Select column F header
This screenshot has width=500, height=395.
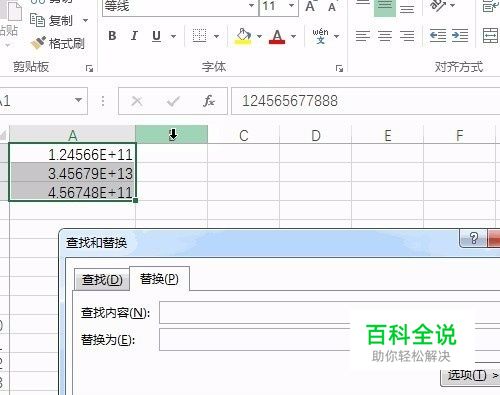[460, 135]
